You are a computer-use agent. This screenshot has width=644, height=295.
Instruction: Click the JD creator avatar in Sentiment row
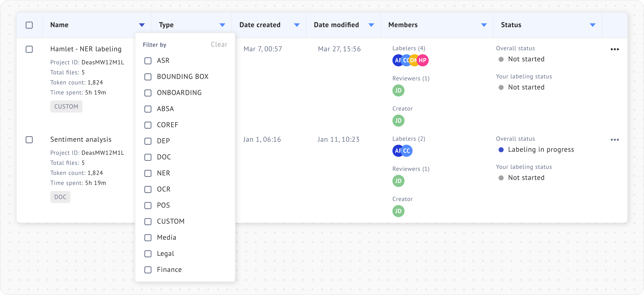click(398, 211)
